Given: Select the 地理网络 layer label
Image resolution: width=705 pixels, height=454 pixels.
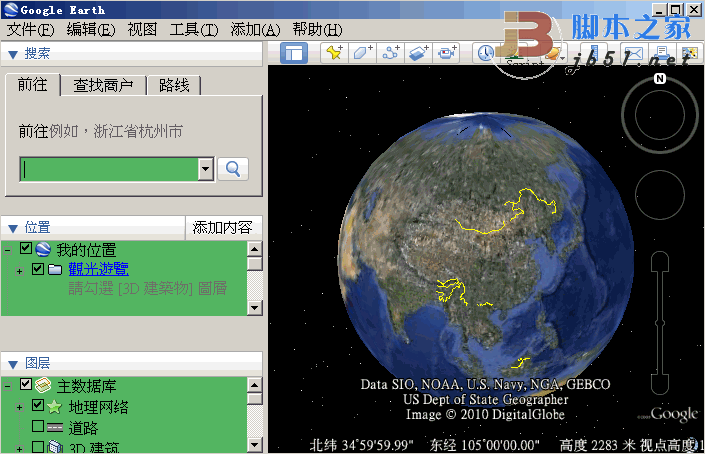Looking at the screenshot, I should pyautogui.click(x=98, y=407).
